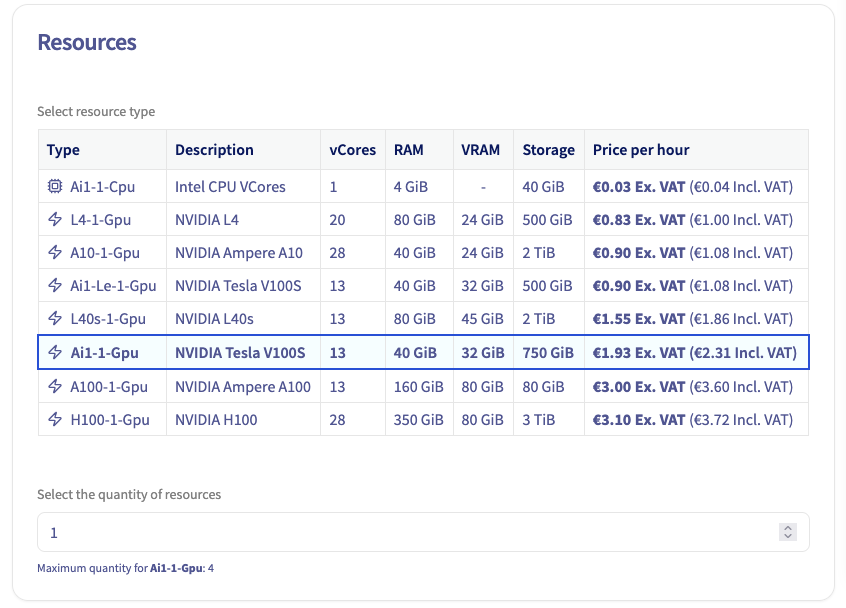Click the lightning icon beside Ai1-Le-1-Gpu
This screenshot has height=608, width=846.
click(55, 286)
